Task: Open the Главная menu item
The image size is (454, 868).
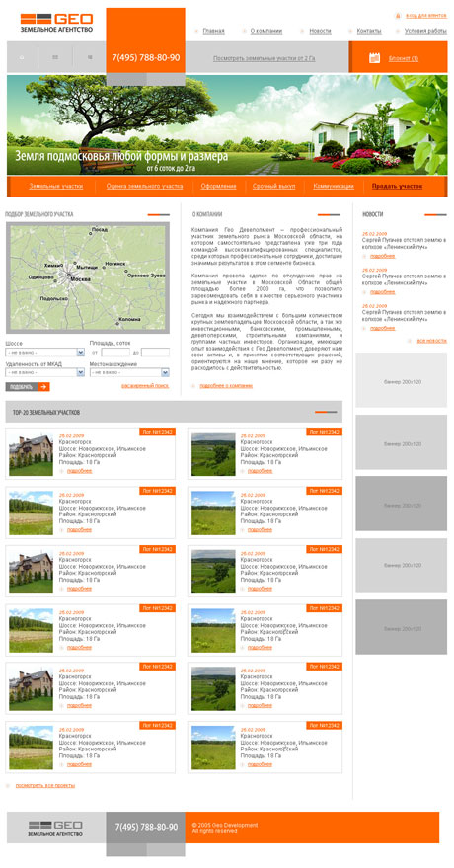Action: (213, 31)
